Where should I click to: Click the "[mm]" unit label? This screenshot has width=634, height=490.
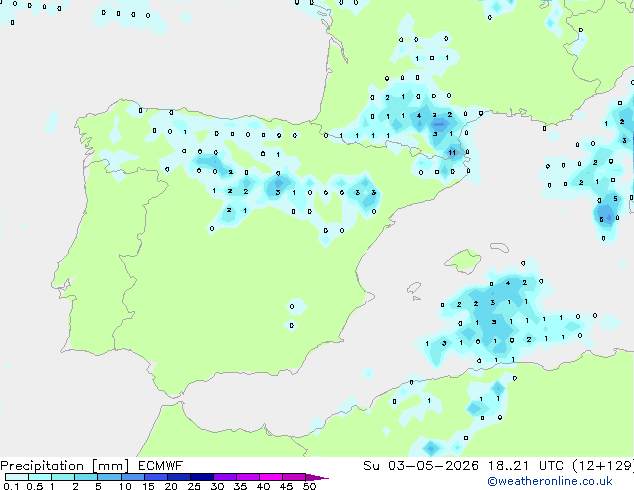click(x=111, y=466)
